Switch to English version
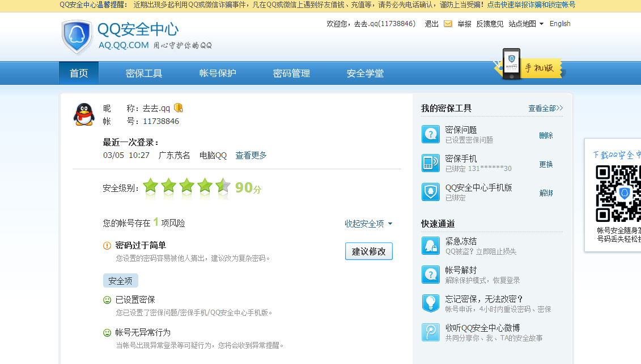641x364 pixels. (x=560, y=24)
